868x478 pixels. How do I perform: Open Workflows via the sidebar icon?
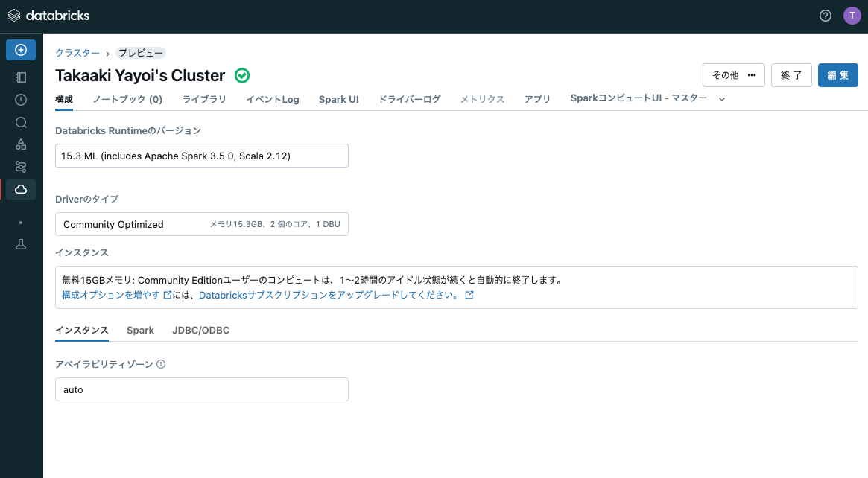[20, 166]
